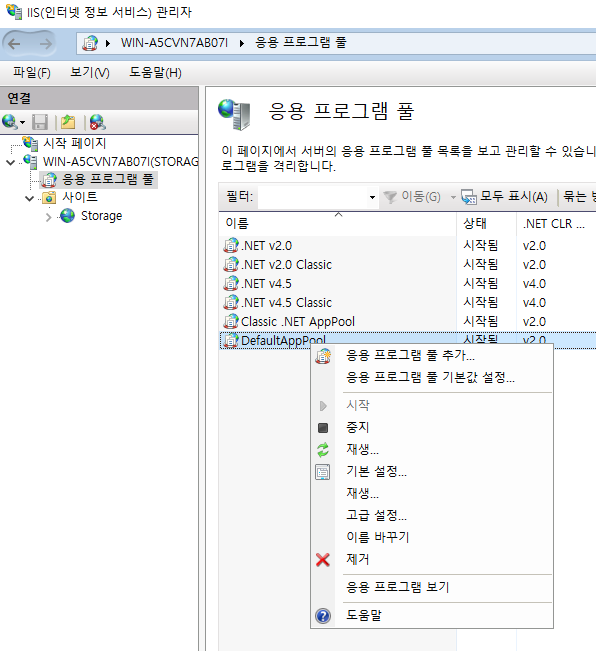Open the connect globe icon in connections toolbar
Screen dimensions: 596x651
(9, 122)
